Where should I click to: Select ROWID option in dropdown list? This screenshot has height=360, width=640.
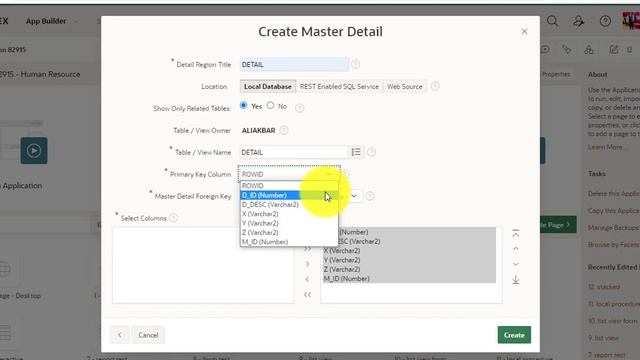coord(289,186)
